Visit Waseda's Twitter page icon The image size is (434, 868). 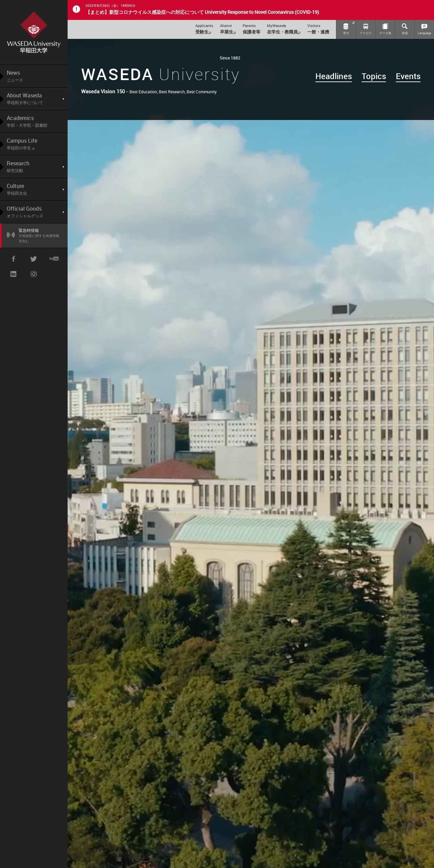(33, 259)
